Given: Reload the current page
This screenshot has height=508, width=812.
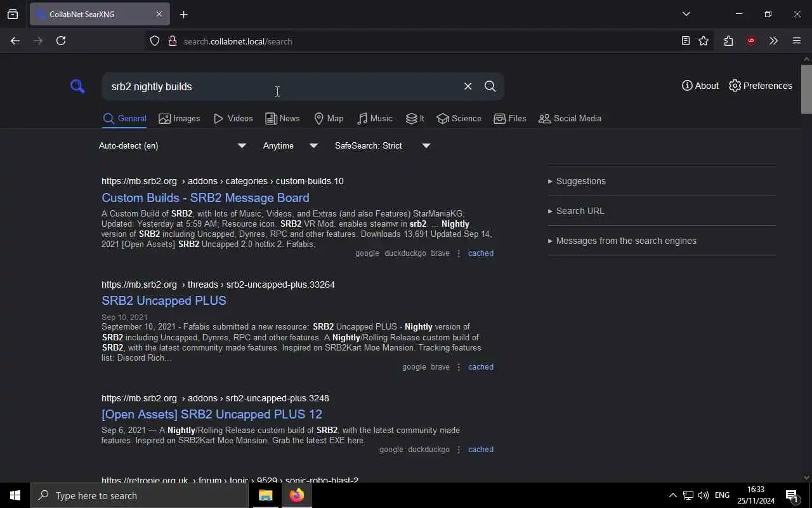Looking at the screenshot, I should coord(61,41).
